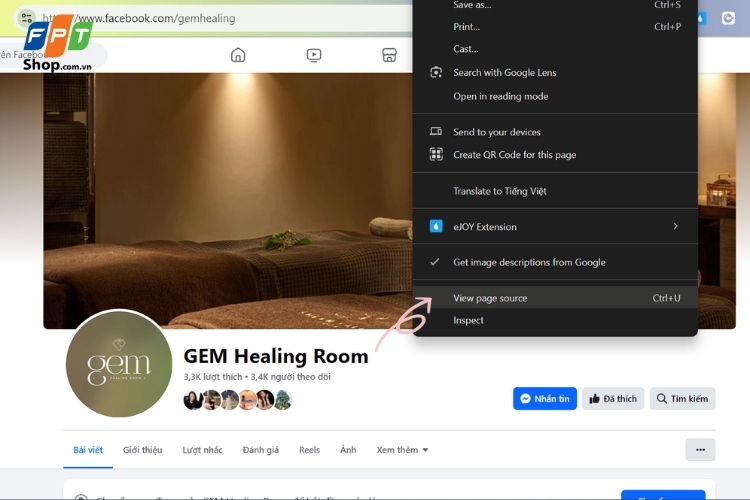
Task: Click the 3,3K lượt thích link
Action: coord(212,377)
